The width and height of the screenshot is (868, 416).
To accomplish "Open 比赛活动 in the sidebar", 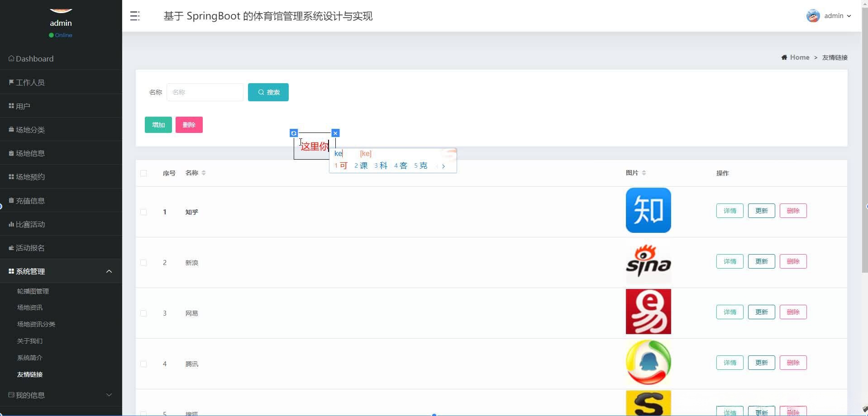I will (61, 224).
